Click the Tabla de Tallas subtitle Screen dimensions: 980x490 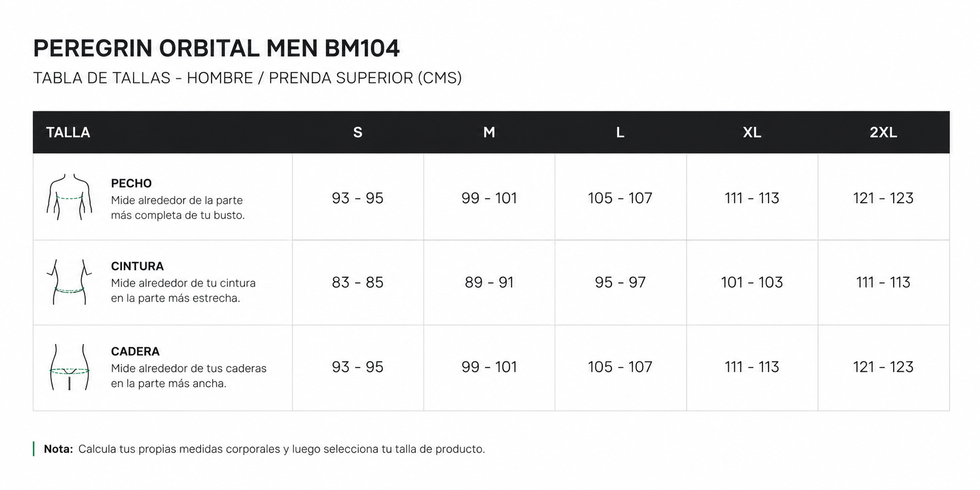point(247,78)
